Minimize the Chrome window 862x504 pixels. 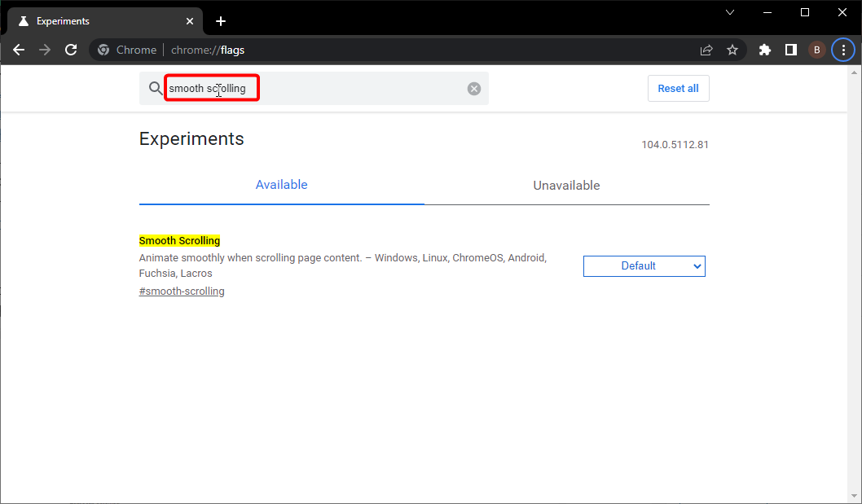(x=767, y=13)
